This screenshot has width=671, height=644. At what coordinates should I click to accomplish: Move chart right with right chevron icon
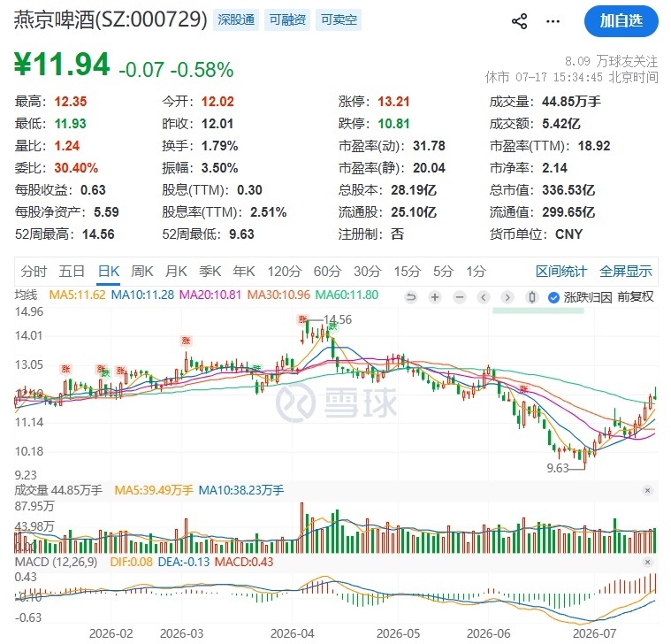pyautogui.click(x=507, y=296)
